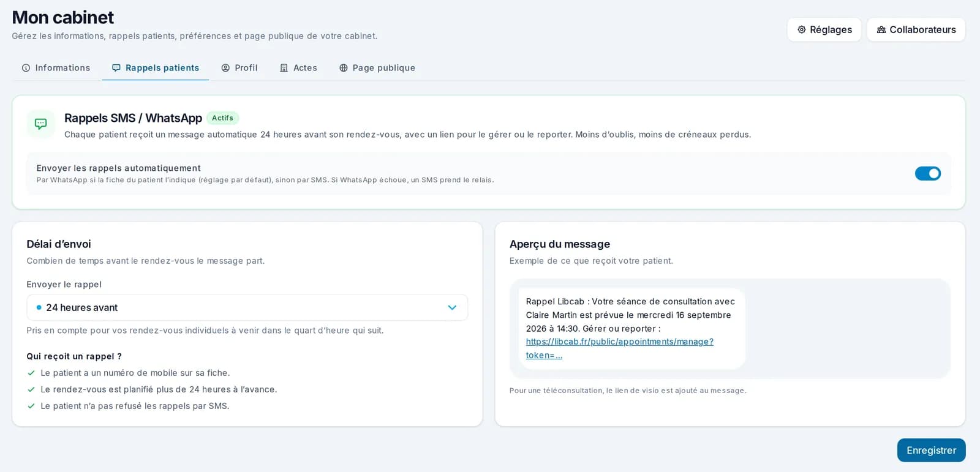980x472 pixels.
Task: Click the user circle icon of Profil
Action: [225, 68]
